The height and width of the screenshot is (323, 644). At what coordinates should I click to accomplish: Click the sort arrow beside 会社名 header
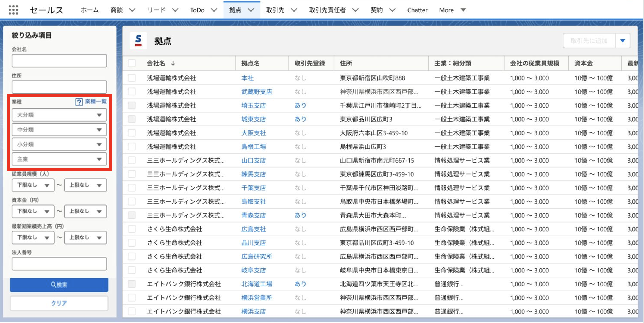173,64
